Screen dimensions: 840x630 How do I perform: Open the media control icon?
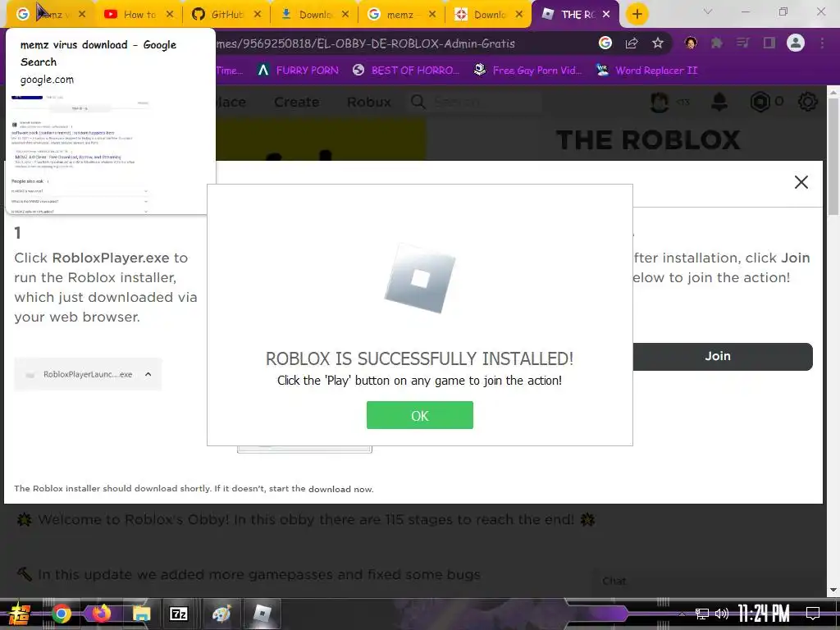click(x=742, y=43)
